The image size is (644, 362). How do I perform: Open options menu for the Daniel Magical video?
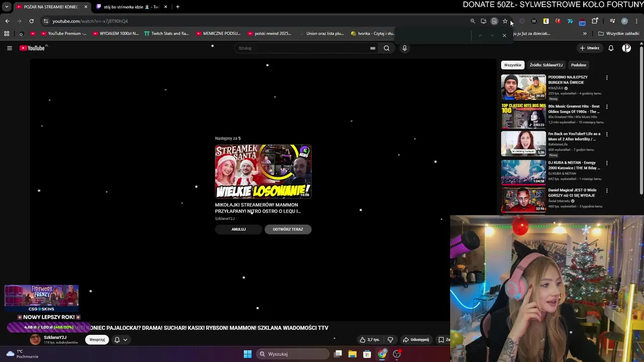point(607,191)
